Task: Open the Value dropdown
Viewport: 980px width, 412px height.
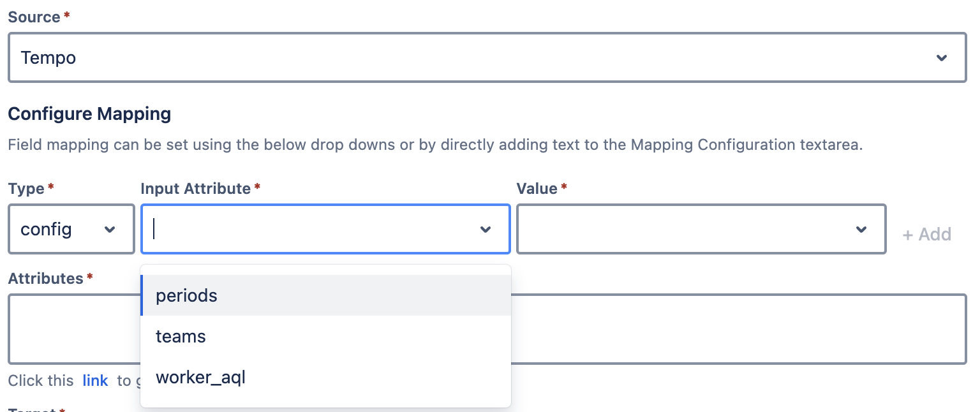Action: pos(702,229)
